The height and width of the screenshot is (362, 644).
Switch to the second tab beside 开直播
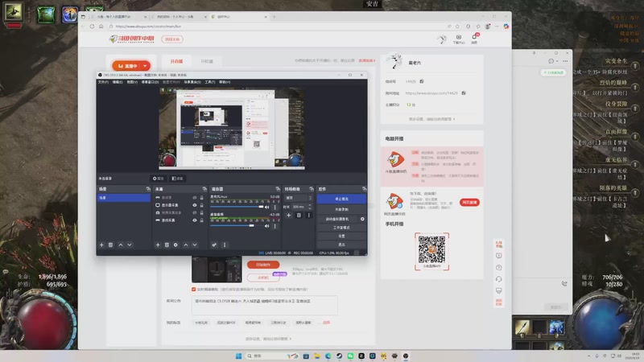(x=207, y=61)
